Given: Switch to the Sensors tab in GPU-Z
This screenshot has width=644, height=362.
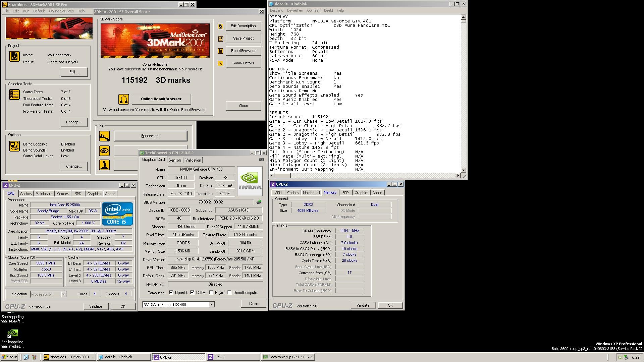Looking at the screenshot, I should coord(175,160).
